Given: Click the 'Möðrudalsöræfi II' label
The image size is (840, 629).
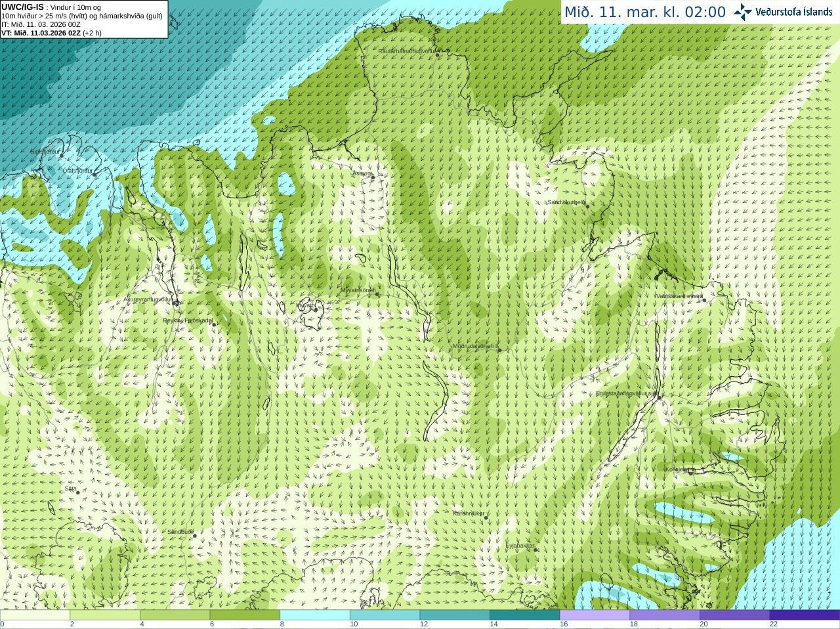Looking at the screenshot, I should (475, 346).
